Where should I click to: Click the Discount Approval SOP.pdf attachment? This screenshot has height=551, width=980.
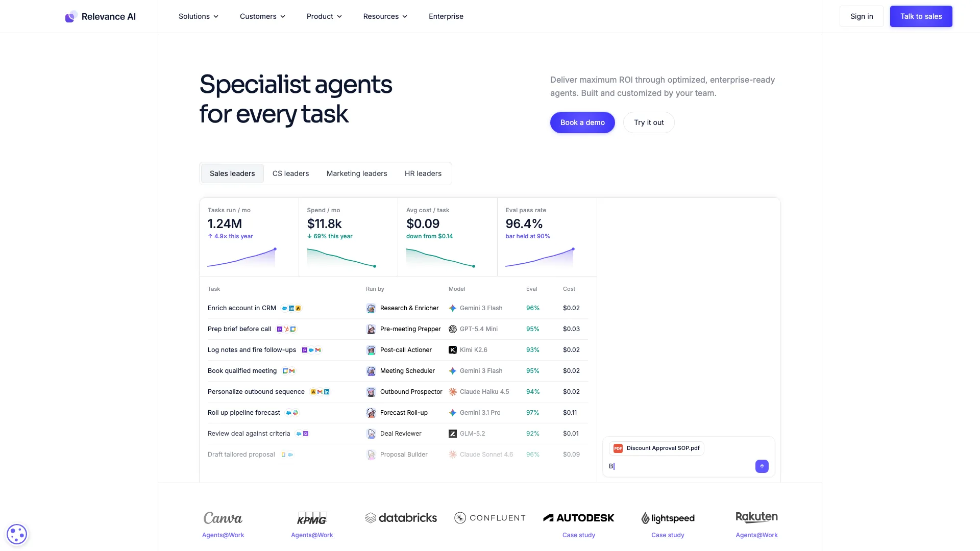[x=656, y=448]
